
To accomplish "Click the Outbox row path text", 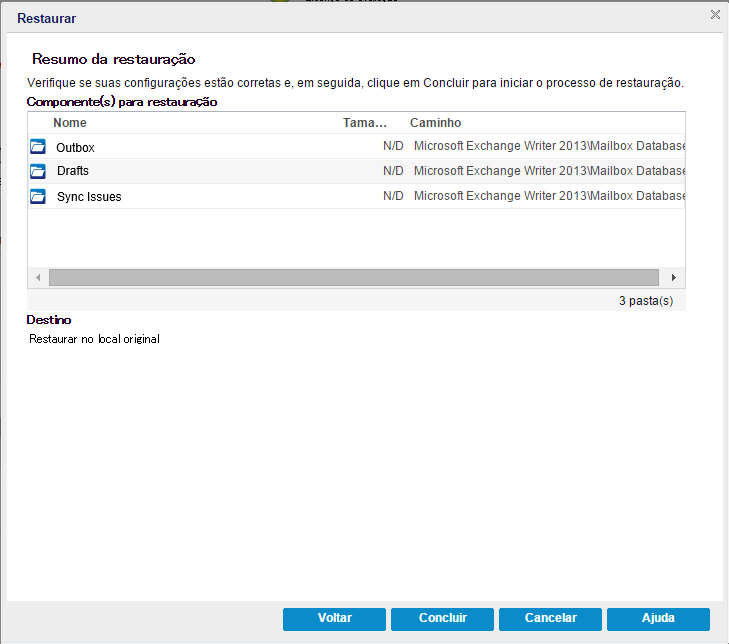I will (x=549, y=146).
